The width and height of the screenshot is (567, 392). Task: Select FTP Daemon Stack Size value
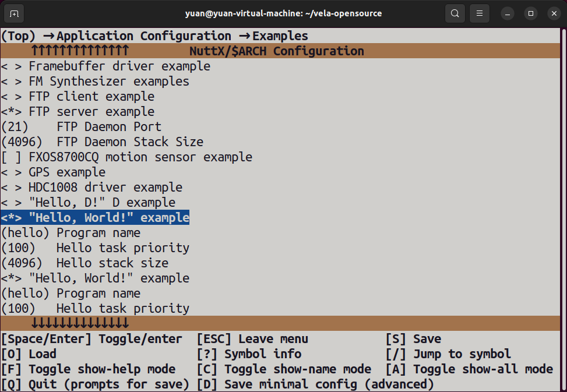[22, 142]
